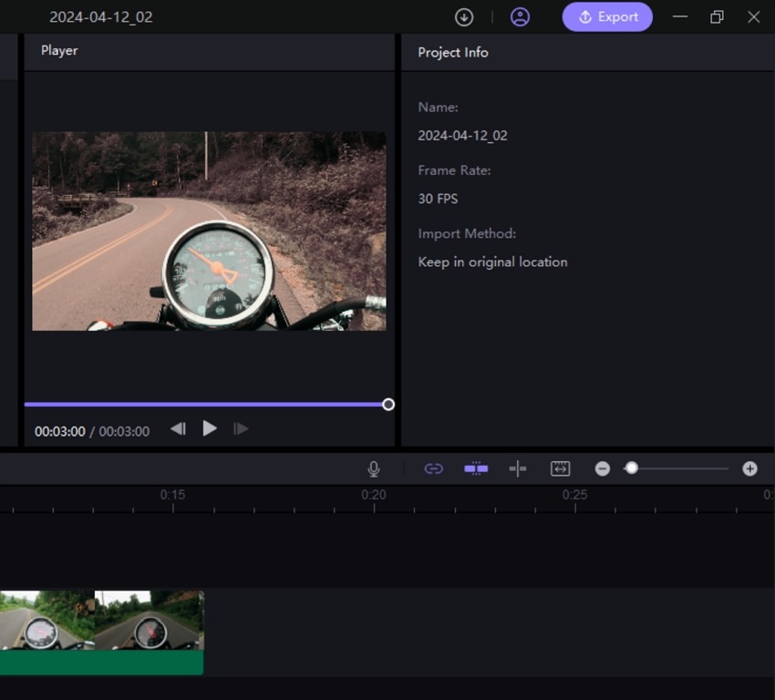Play the video in the Player
This screenshot has height=700, width=775.
pos(210,428)
